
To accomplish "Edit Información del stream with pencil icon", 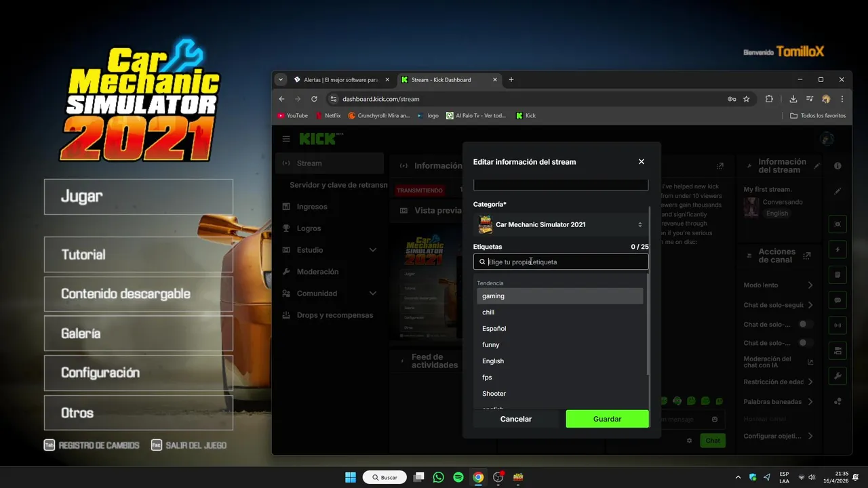I will pos(817,165).
